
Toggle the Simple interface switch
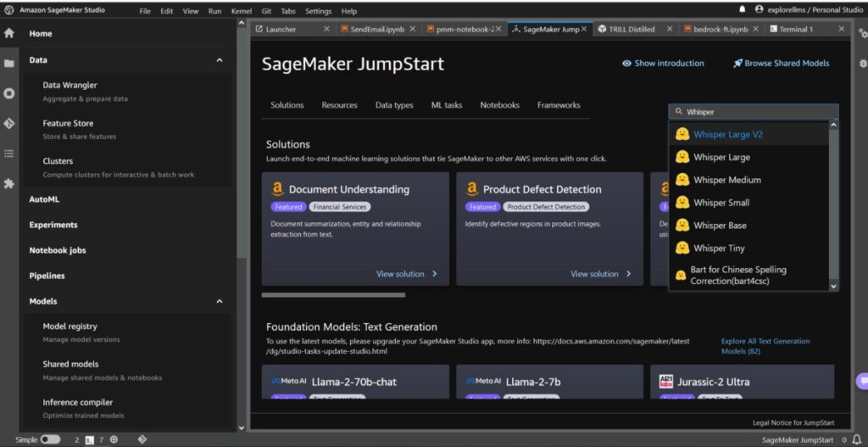(x=50, y=439)
